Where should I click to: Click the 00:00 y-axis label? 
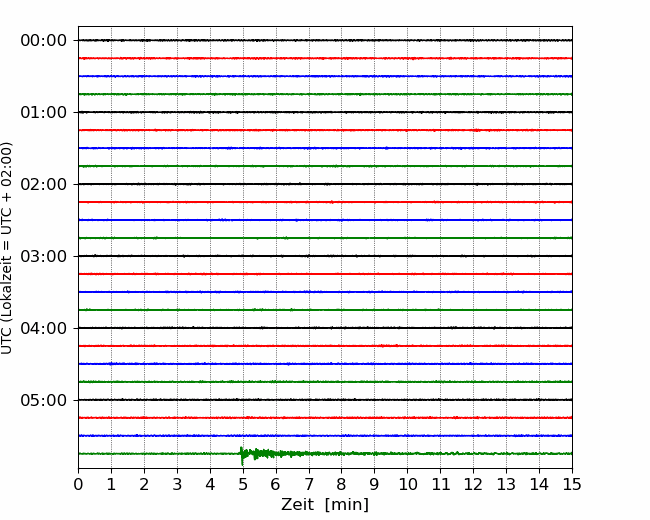coord(44,41)
